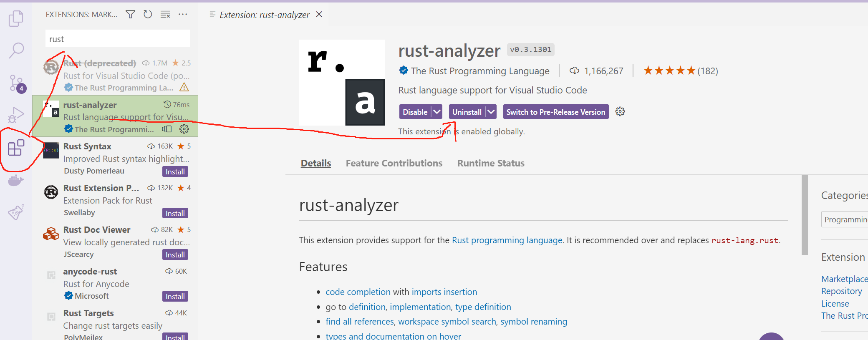868x340 pixels.
Task: Click Switch to Pre-Release Version button
Action: [556, 112]
